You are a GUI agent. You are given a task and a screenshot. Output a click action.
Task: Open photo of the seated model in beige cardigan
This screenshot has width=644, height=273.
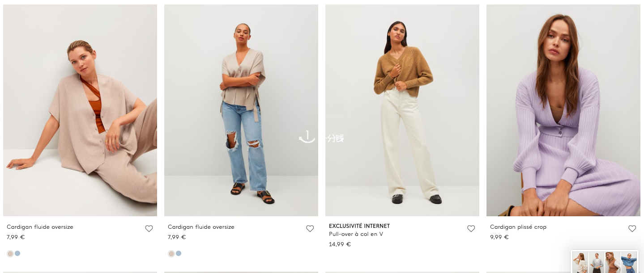[80, 110]
